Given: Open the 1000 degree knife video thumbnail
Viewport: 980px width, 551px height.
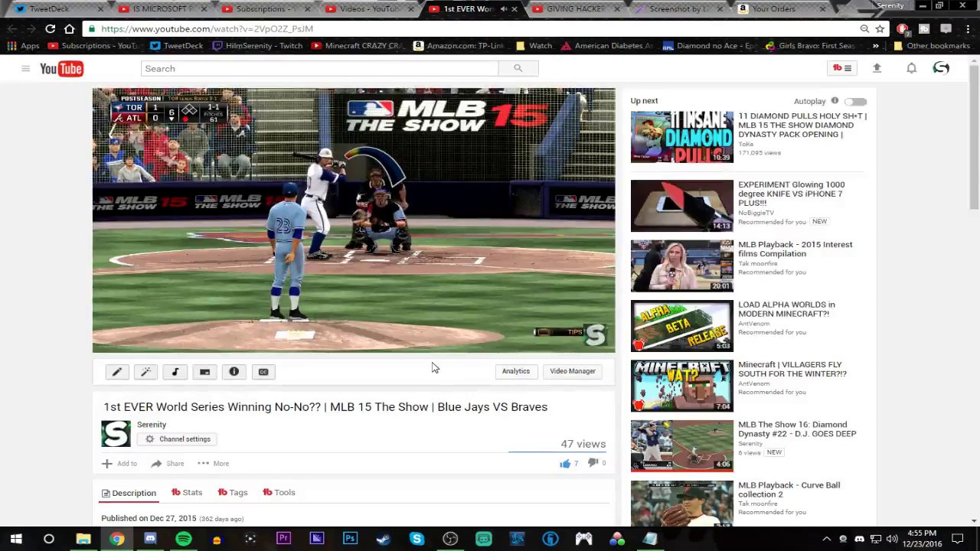Looking at the screenshot, I should (x=682, y=206).
